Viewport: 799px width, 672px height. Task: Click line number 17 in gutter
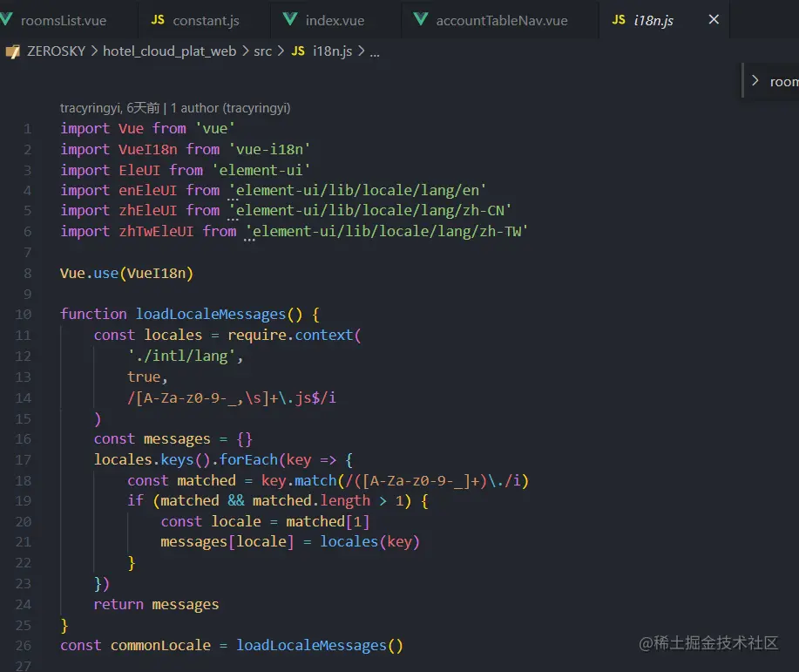[x=23, y=460]
